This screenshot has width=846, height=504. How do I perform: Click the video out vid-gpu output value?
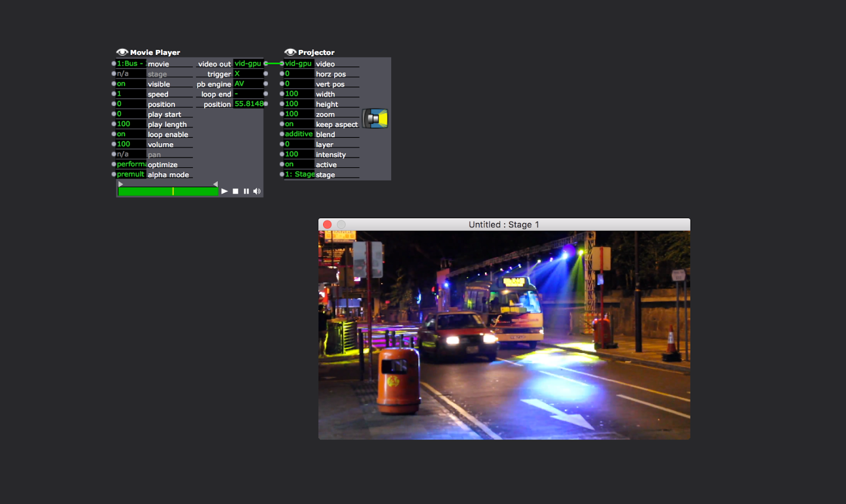click(x=248, y=63)
